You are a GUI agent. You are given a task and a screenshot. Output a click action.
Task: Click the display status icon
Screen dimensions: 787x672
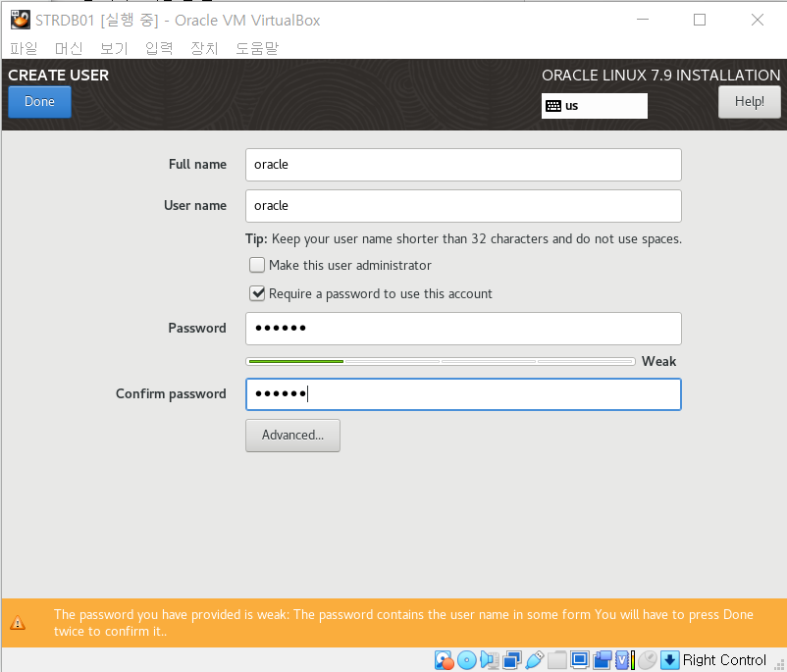[x=580, y=660]
